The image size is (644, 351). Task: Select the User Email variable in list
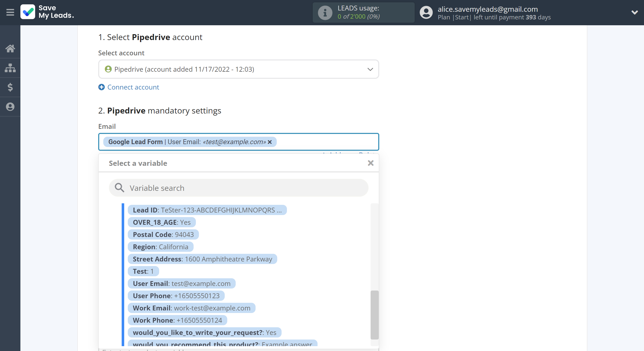[x=182, y=283]
